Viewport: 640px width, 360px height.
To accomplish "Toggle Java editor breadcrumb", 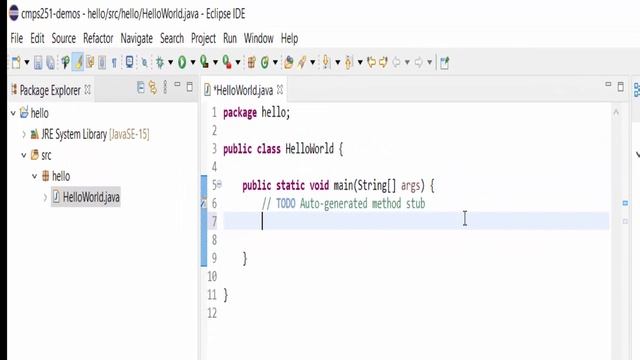I will pos(65,62).
